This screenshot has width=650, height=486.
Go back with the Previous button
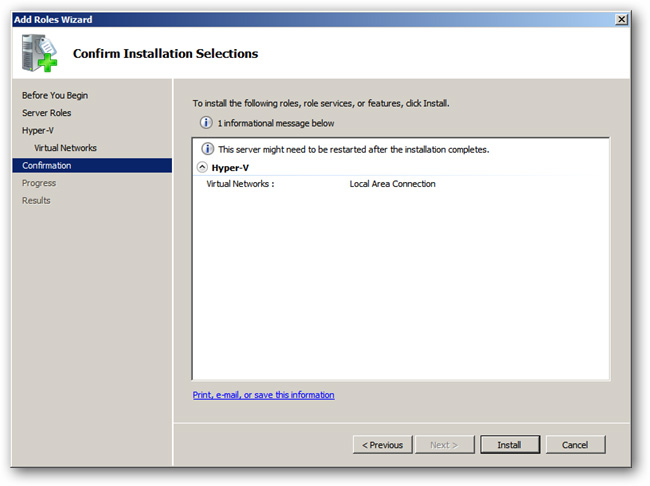pos(383,445)
